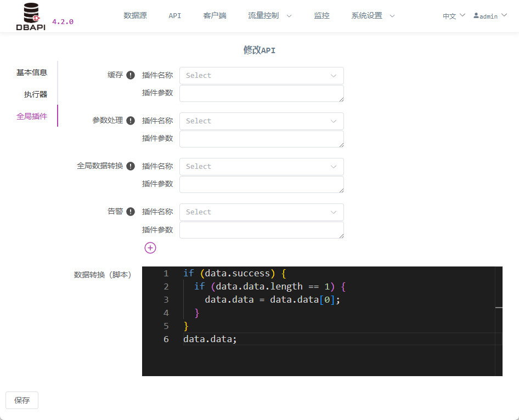Expand the 系统设置 menu
The image size is (519, 420).
[373, 15]
